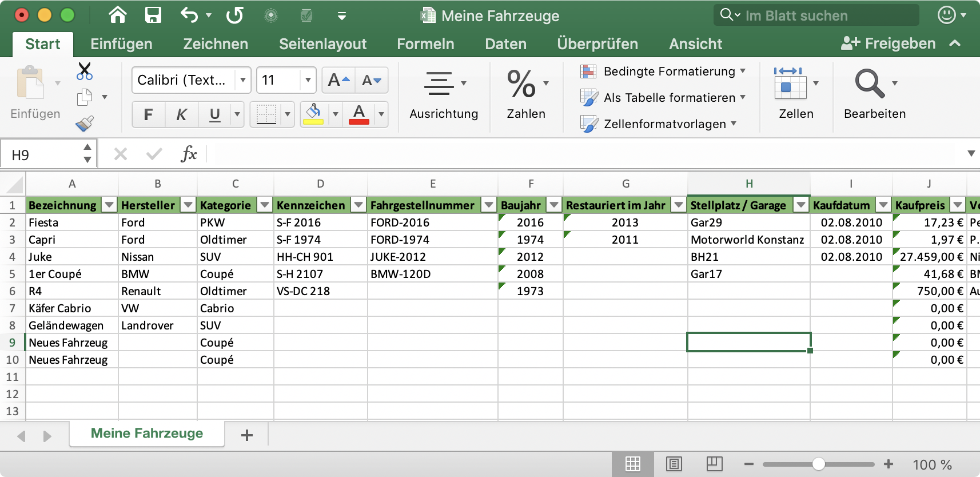Switch to Page Layout view in status bar

(x=674, y=464)
